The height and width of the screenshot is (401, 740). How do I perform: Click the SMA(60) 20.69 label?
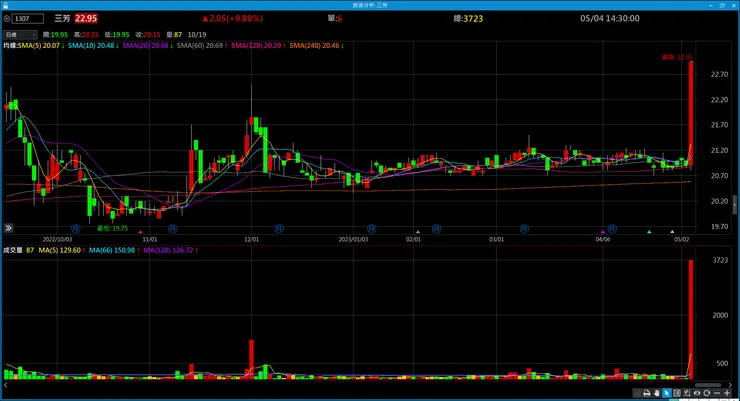tap(202, 46)
